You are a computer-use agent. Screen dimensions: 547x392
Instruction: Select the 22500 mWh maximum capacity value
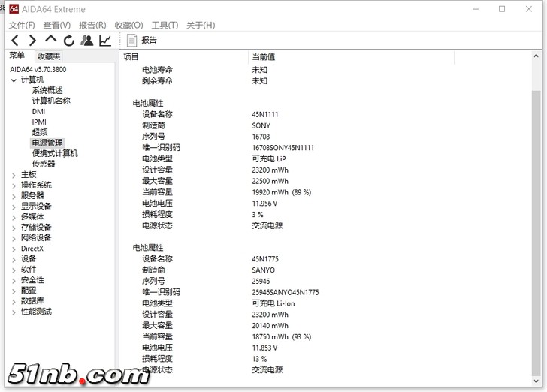pos(270,181)
